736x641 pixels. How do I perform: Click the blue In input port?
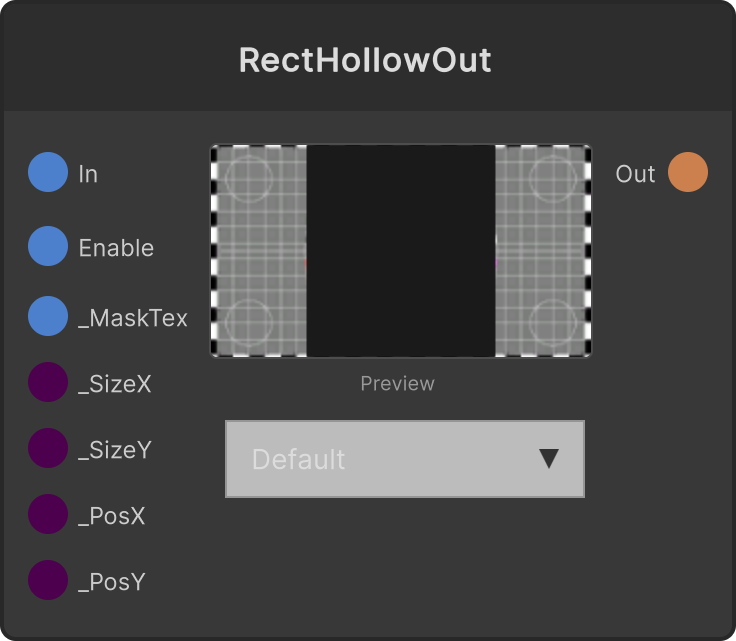click(x=48, y=172)
